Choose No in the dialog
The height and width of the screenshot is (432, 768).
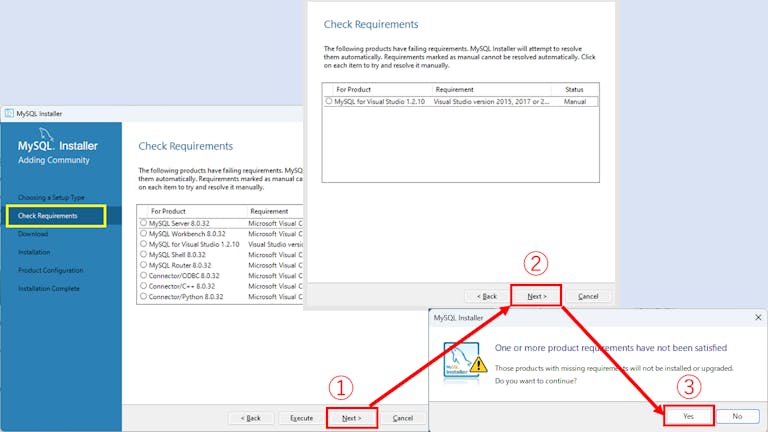(737, 416)
